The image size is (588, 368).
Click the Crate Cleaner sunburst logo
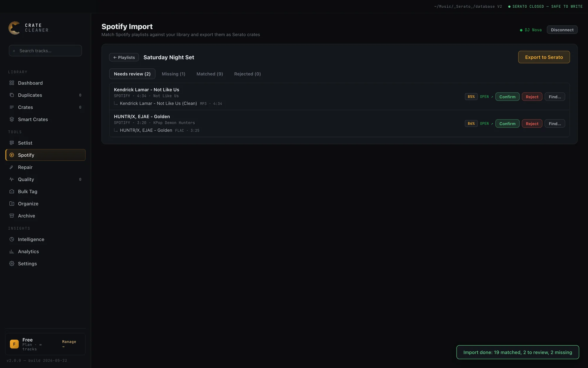(x=14, y=28)
